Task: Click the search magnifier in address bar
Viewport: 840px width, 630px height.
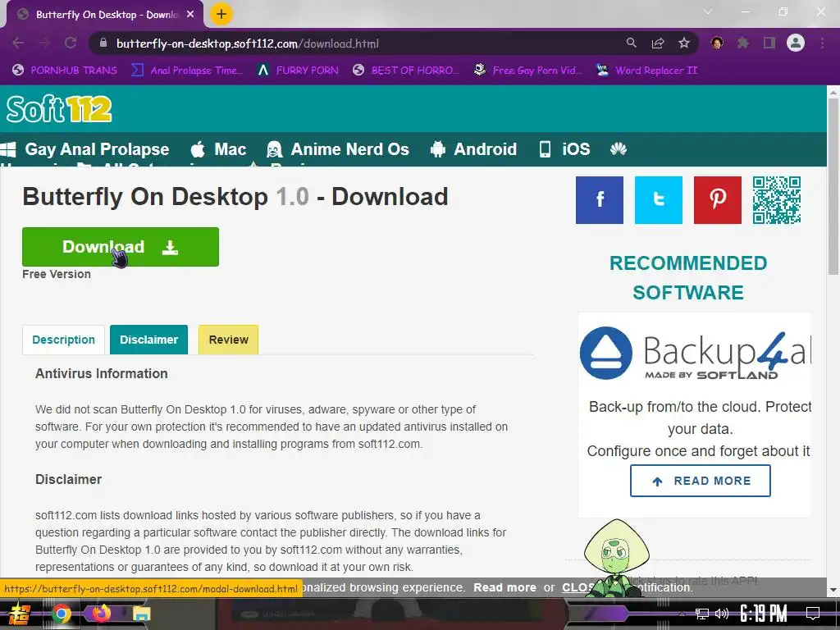Action: pyautogui.click(x=632, y=43)
